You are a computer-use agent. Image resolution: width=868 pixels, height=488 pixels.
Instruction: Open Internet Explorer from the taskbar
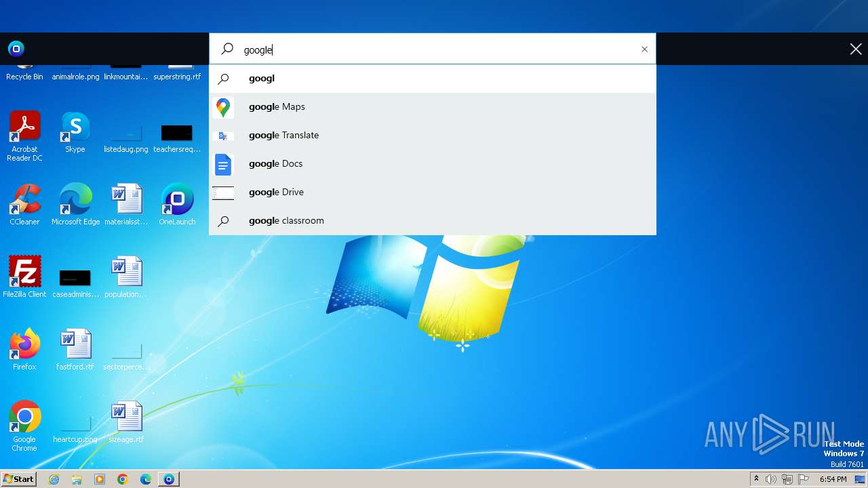54,479
